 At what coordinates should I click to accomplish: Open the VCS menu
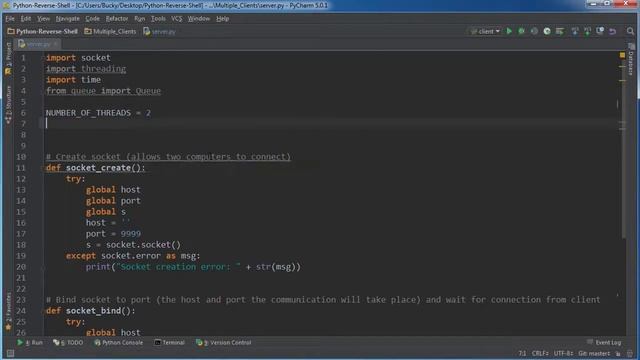tap(177, 18)
